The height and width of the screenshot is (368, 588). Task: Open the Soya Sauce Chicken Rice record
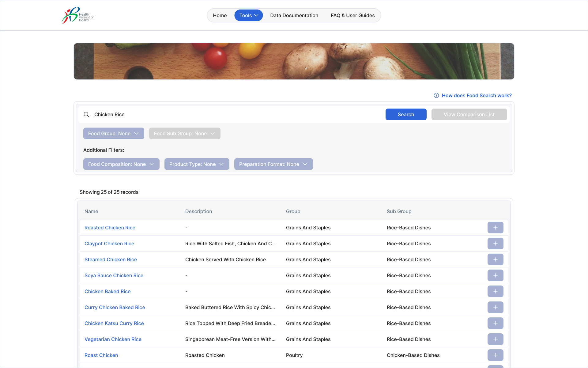(114, 275)
